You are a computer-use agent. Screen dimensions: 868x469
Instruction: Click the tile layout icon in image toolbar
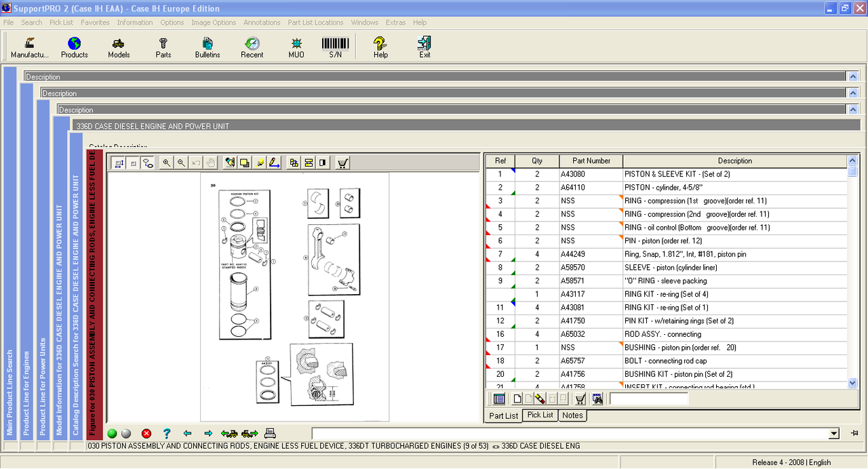[x=294, y=163]
